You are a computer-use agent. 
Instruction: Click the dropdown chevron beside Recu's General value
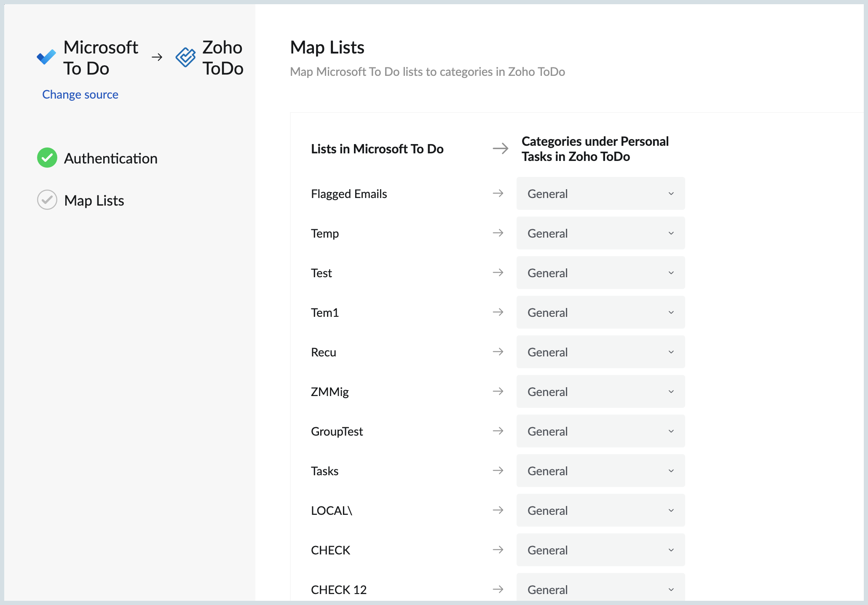click(671, 352)
